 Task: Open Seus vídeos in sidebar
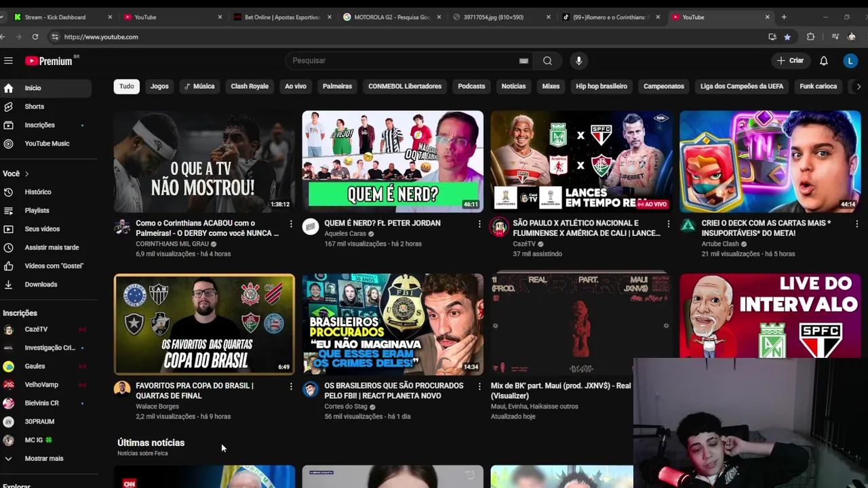[45, 229]
